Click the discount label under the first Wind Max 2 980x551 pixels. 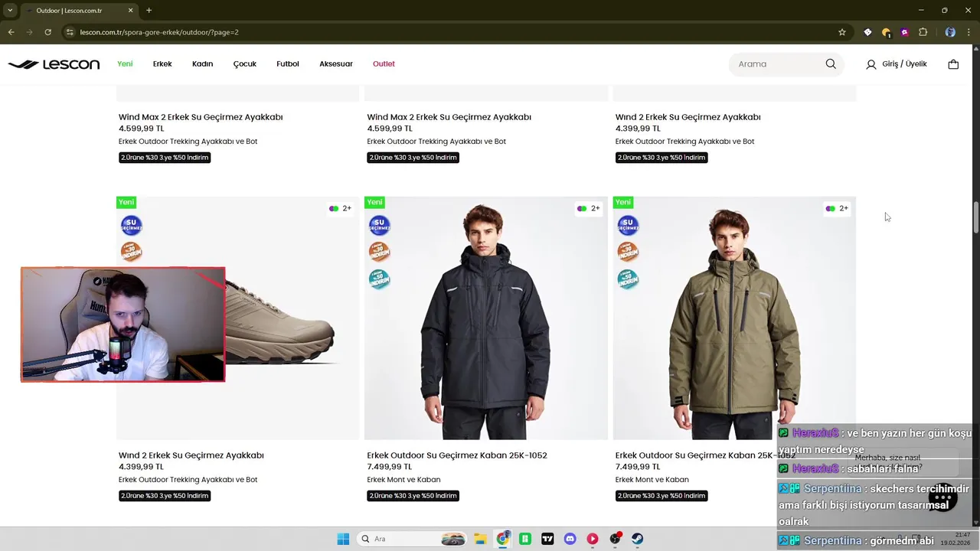(x=165, y=158)
